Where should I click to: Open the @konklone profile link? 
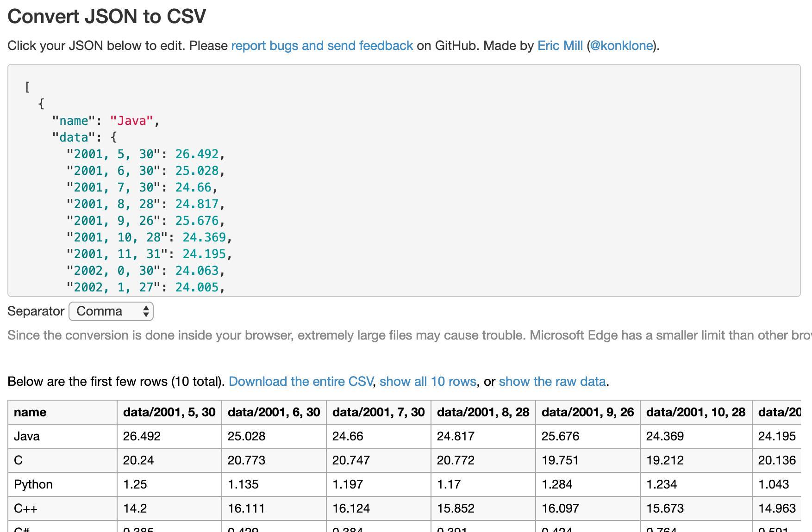[x=621, y=46]
